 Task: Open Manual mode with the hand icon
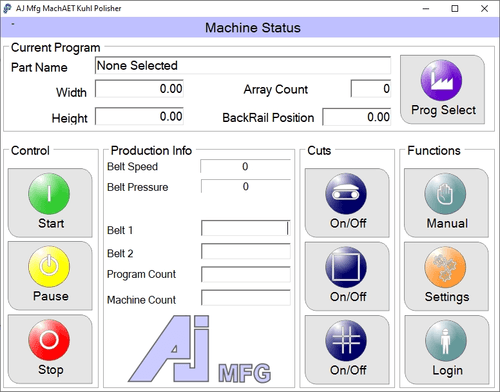446,203
